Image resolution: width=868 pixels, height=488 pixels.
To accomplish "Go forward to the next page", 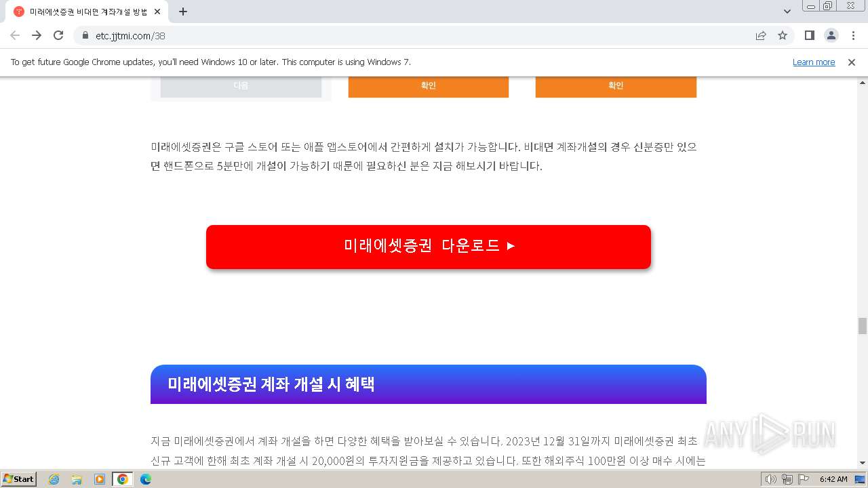I will [x=37, y=35].
